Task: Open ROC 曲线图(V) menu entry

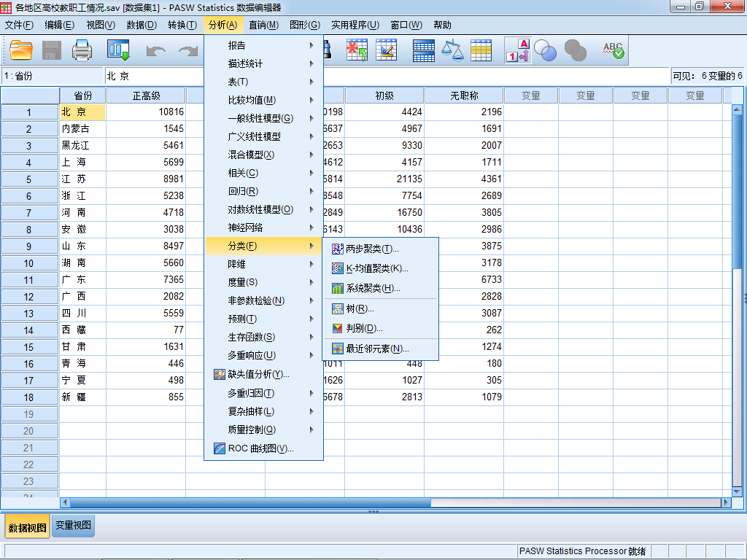Action: click(x=263, y=448)
